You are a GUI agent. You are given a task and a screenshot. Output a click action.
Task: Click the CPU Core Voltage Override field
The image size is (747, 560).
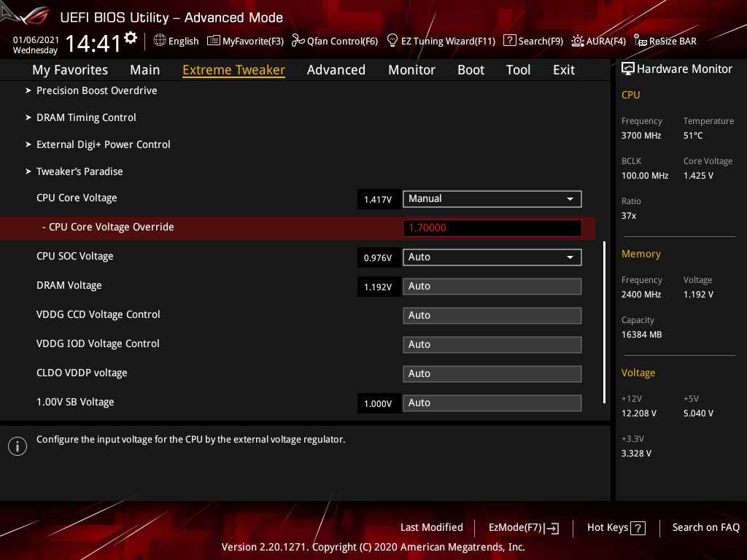point(492,228)
